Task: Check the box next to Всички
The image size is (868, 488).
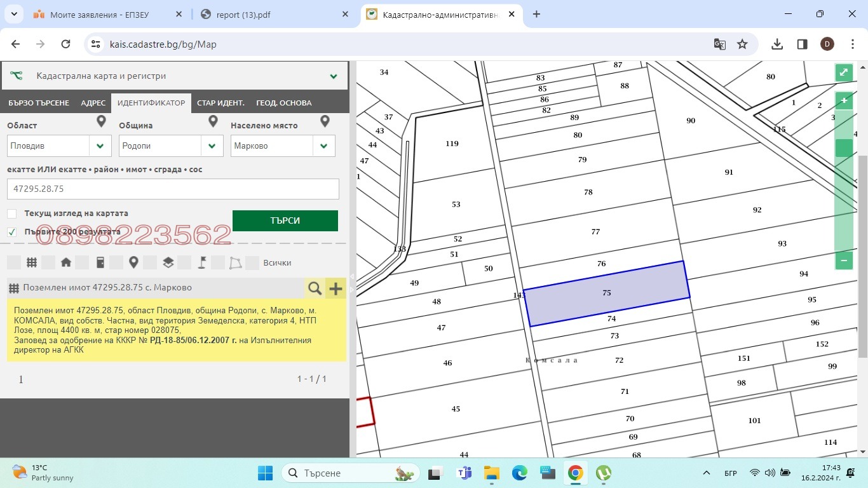Action: click(252, 262)
